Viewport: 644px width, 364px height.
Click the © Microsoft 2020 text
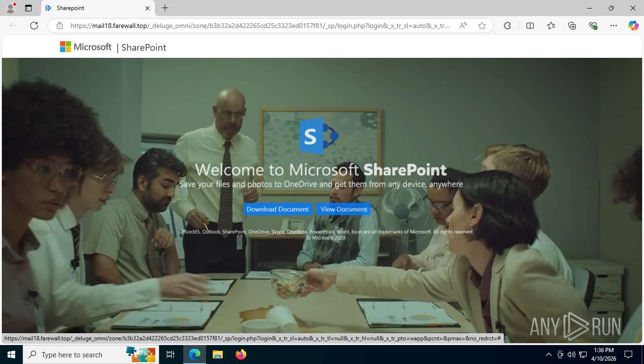326,238
